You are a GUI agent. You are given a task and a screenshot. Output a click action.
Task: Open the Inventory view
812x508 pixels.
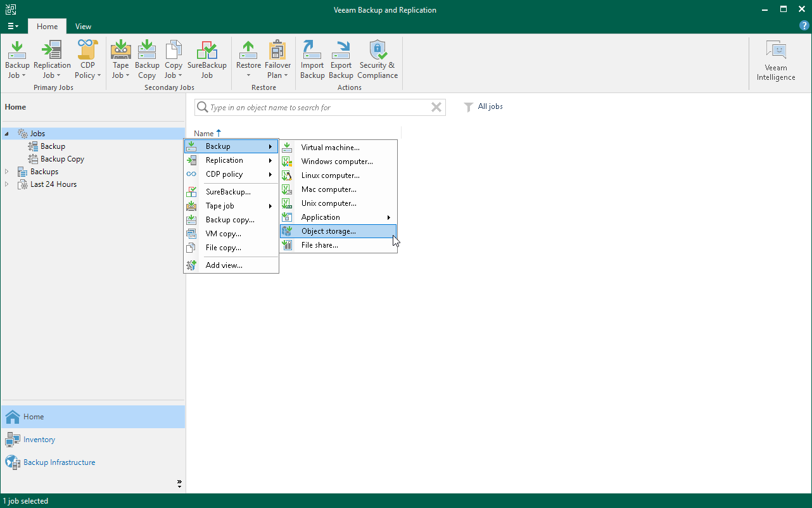[39, 439]
